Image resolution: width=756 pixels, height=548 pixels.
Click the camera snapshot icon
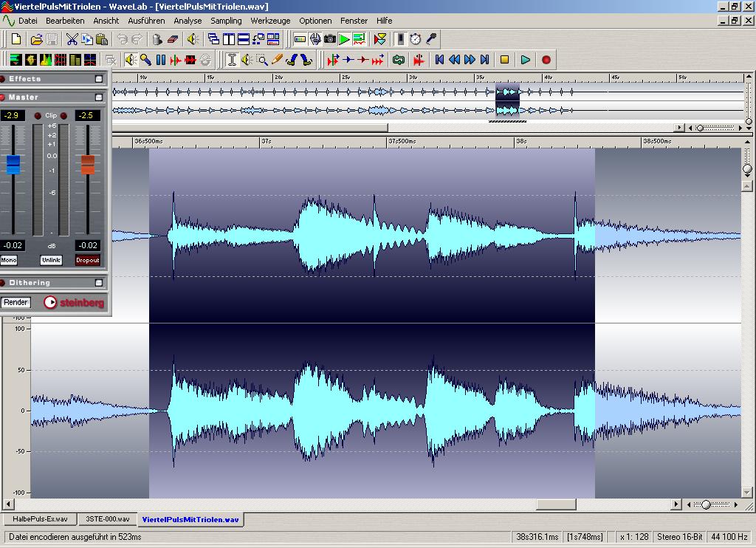click(x=330, y=39)
